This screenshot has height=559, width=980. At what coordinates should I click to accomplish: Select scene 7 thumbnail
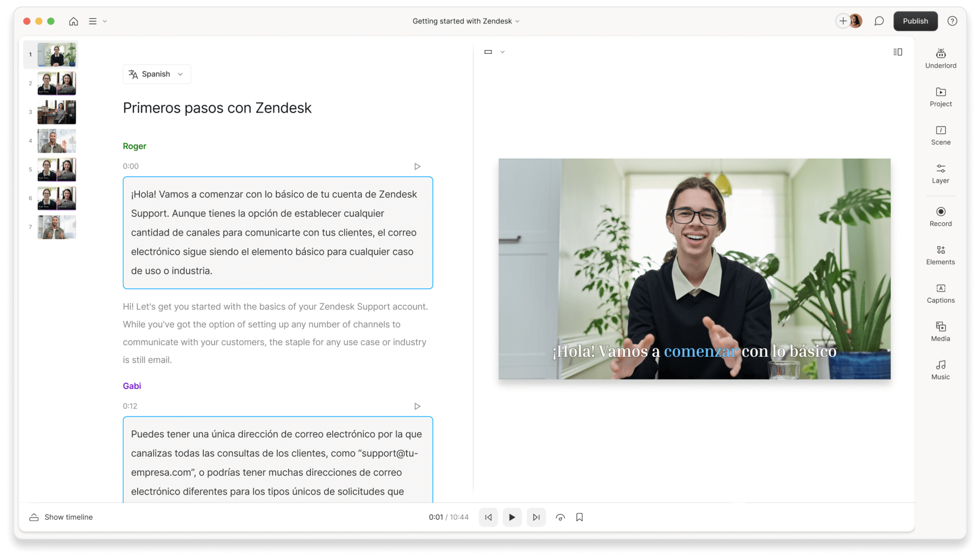point(57,227)
